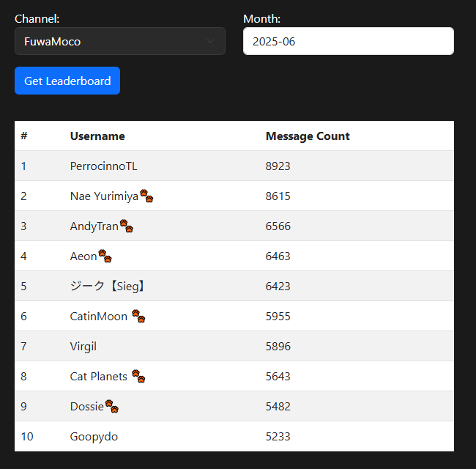Open the Channel dropdown showing FuwaMoco
This screenshot has width=476, height=469.
(110, 42)
